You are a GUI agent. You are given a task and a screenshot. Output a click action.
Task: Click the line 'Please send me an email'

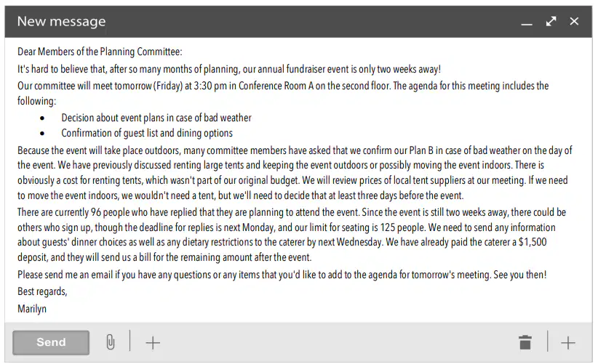point(282,275)
